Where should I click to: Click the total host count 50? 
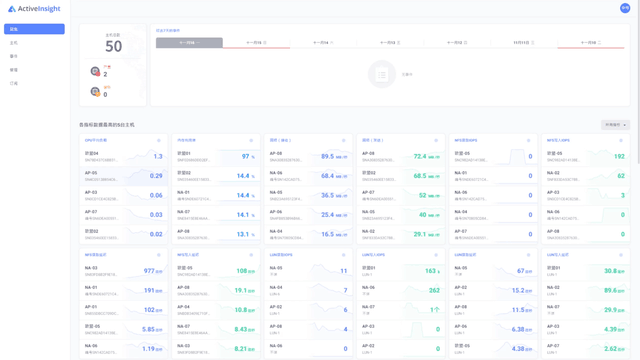tap(113, 46)
